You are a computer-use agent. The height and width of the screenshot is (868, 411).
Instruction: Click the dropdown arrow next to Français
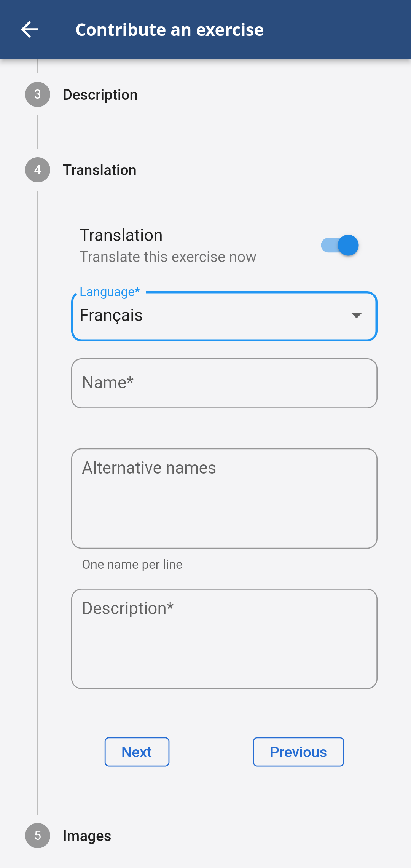click(x=355, y=316)
